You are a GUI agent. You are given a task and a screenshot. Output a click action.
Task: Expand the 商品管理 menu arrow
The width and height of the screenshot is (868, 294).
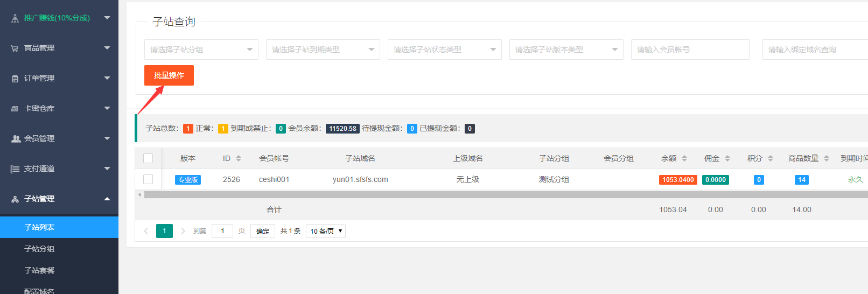click(x=107, y=48)
